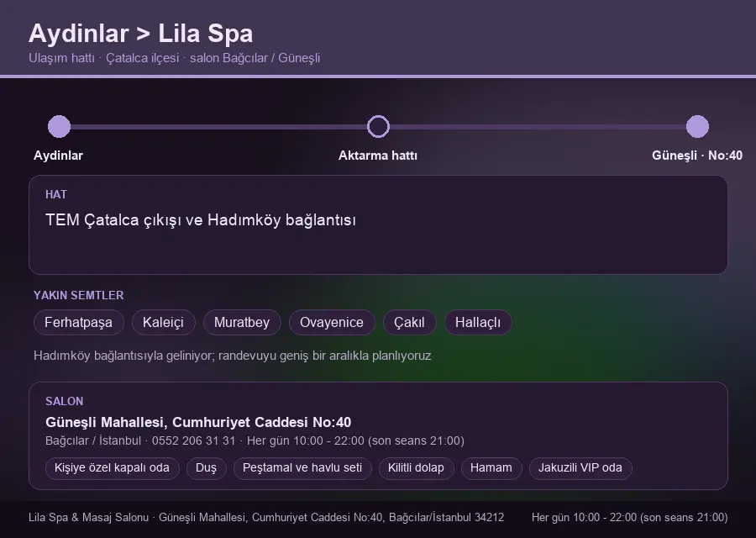The image size is (756, 538).
Task: Select the Çakıl district chip
Action: pos(409,322)
